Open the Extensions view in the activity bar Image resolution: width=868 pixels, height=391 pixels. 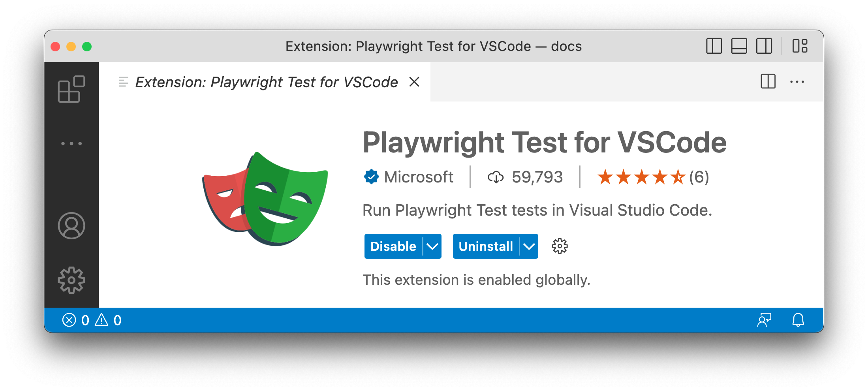71,90
